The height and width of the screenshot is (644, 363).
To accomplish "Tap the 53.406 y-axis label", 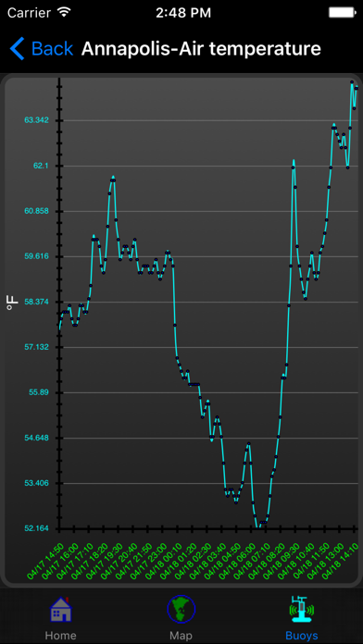I will click(37, 483).
